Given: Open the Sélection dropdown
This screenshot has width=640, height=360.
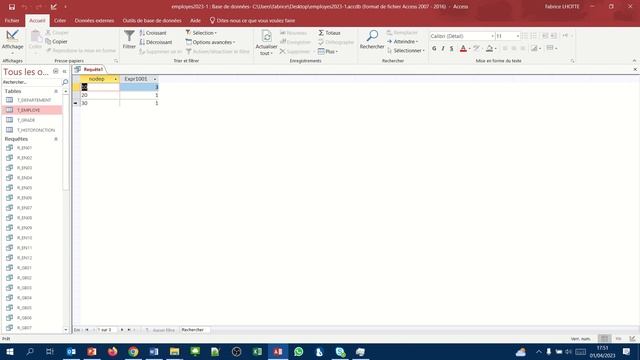Looking at the screenshot, I should point(202,33).
